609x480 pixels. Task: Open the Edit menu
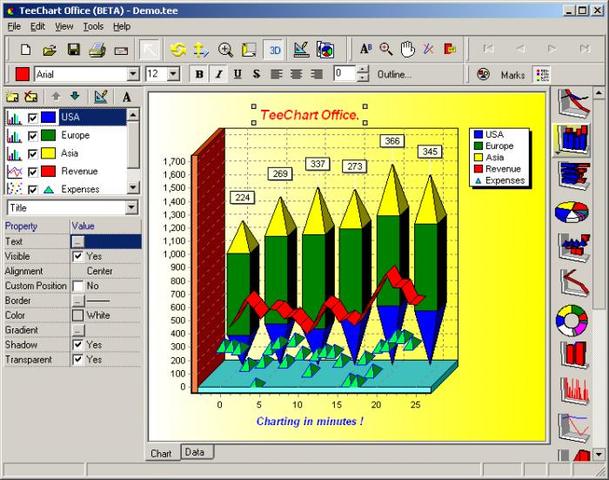coord(38,26)
